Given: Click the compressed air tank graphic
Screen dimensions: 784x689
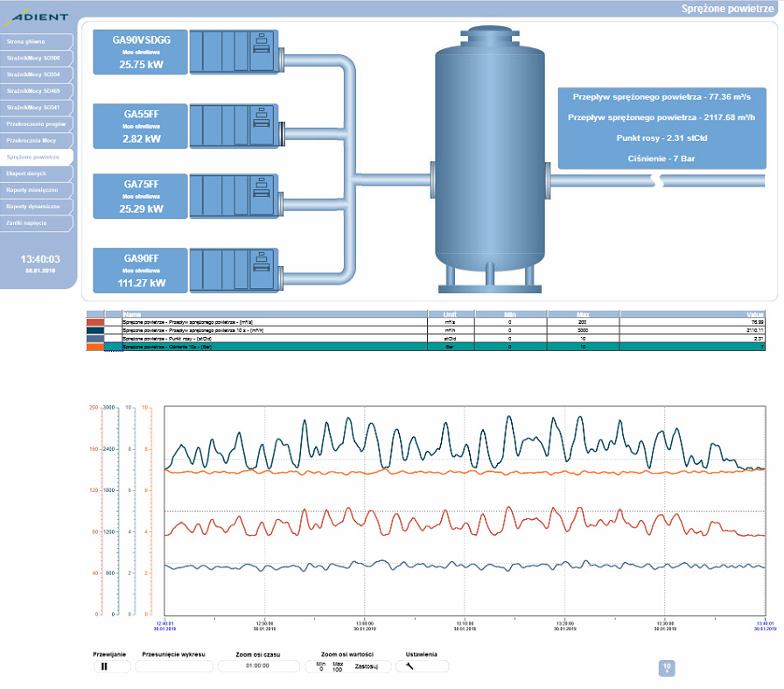Looking at the screenshot, I should 489,158.
